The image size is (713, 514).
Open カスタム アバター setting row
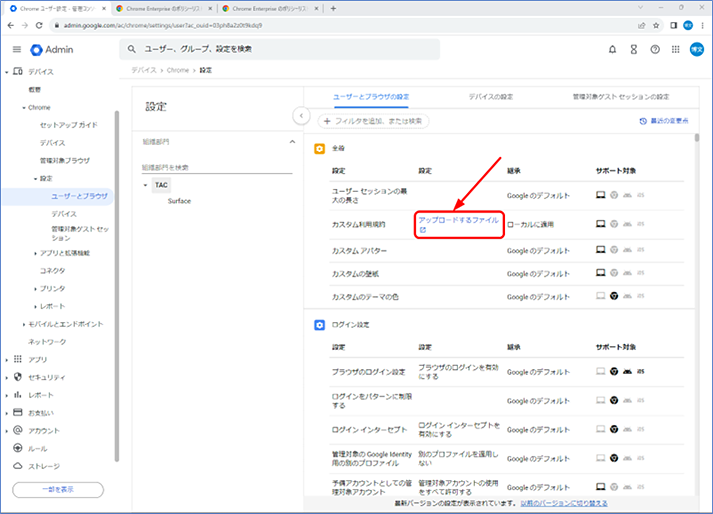coord(507,251)
